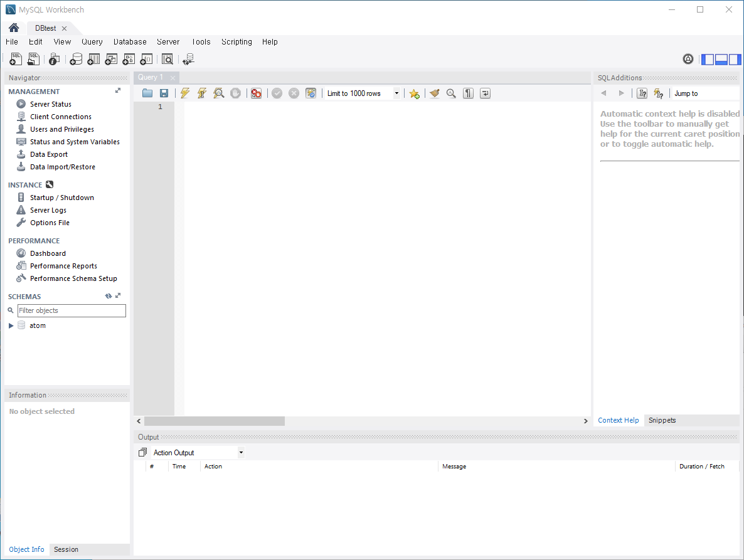Close the DBtest connection tab

pos(64,28)
